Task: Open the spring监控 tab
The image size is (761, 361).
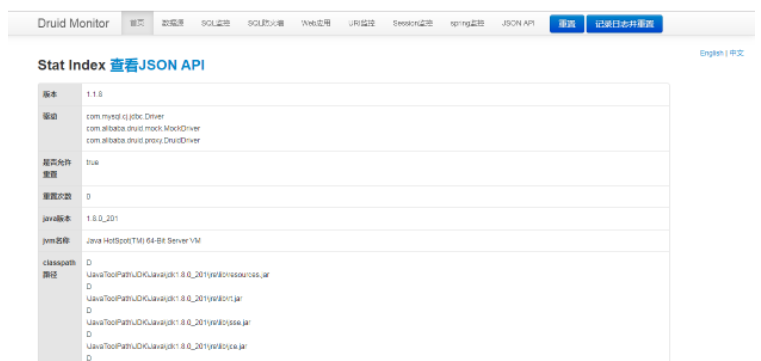Action: [x=467, y=23]
